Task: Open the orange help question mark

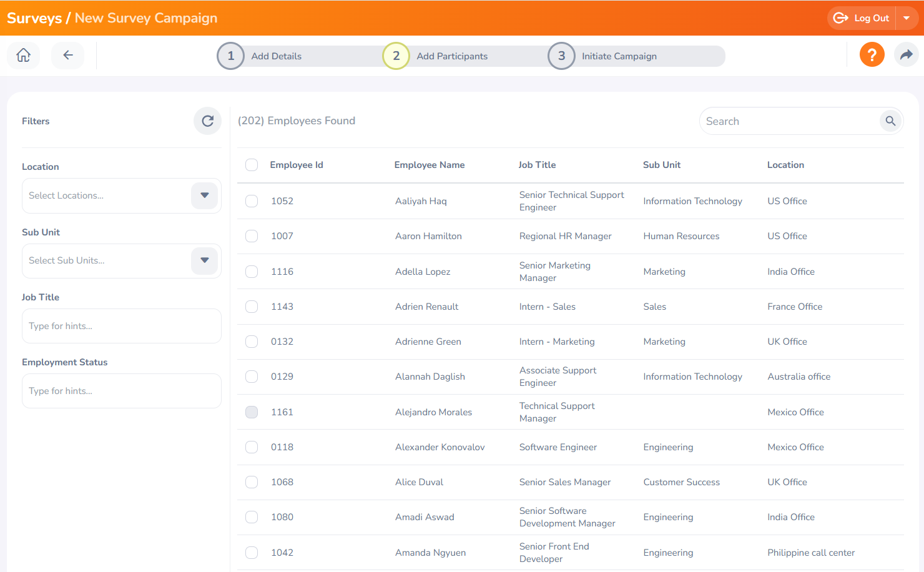Action: tap(872, 55)
